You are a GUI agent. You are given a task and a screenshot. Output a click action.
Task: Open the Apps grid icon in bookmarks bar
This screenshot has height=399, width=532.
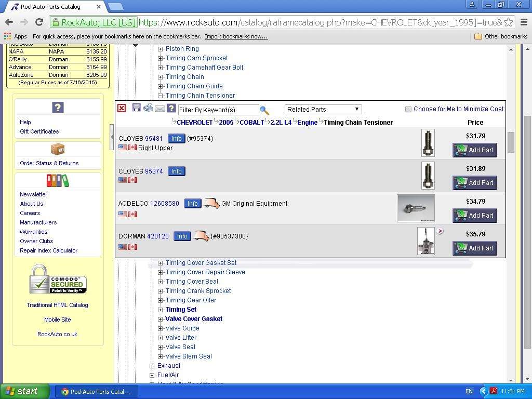(7, 36)
